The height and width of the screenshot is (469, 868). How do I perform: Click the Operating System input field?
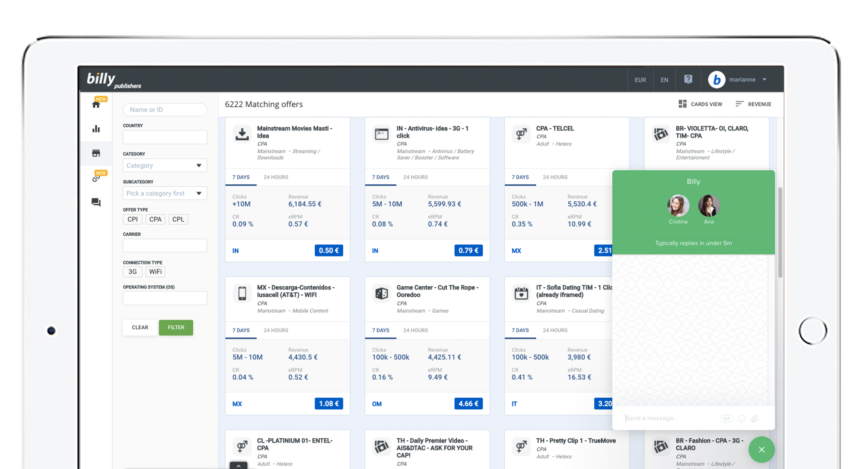point(165,298)
